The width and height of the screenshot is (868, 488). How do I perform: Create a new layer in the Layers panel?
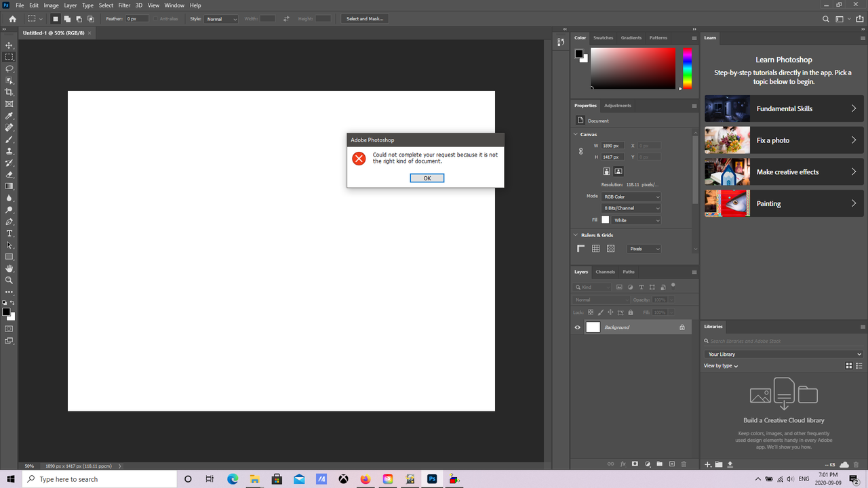coord(671,464)
